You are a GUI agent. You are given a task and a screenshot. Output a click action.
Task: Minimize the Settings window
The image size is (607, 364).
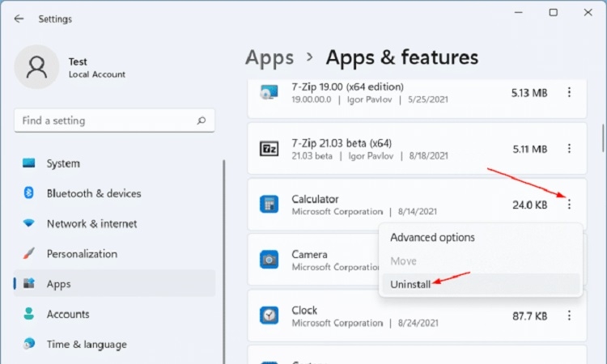tap(518, 12)
